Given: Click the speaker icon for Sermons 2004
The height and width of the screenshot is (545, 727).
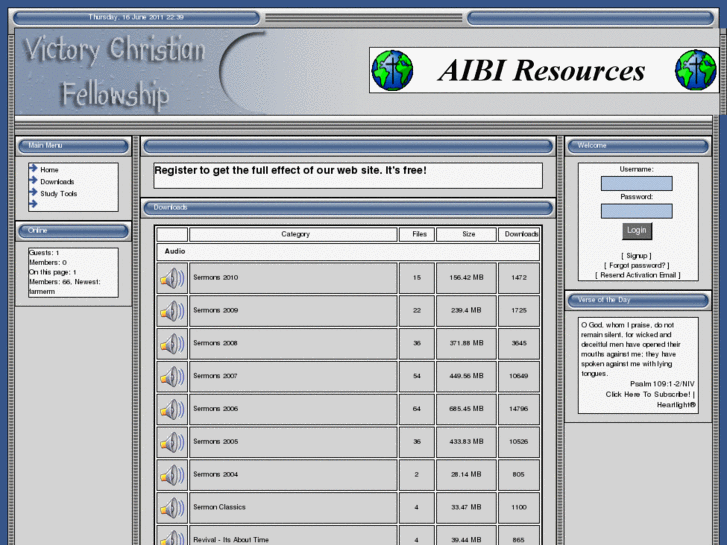Looking at the screenshot, I should [172, 475].
